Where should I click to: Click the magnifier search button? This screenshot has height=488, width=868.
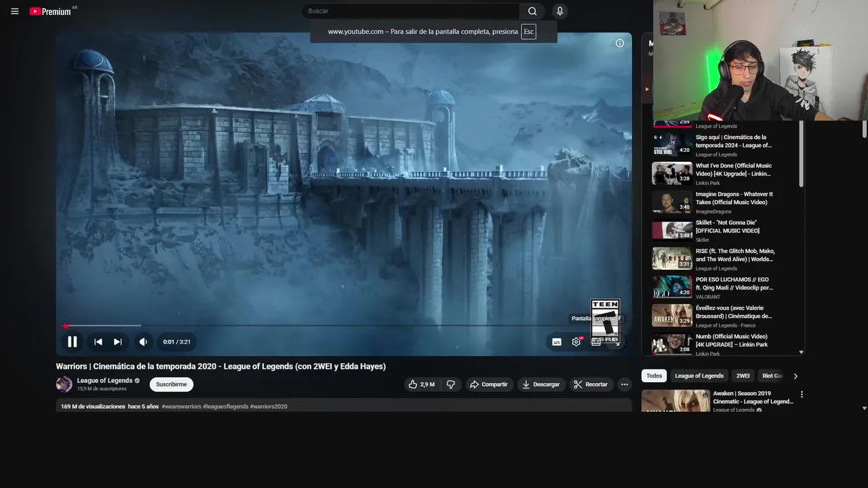tap(532, 11)
